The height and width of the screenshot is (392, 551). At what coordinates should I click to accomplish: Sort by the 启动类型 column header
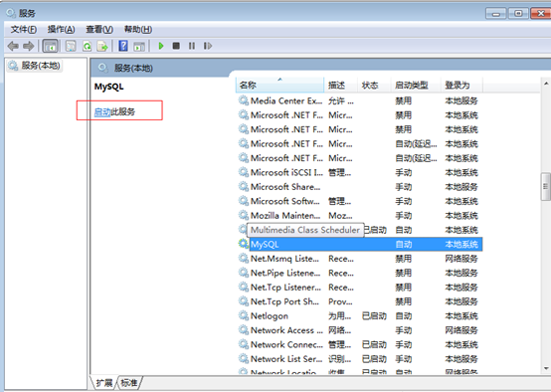click(416, 86)
